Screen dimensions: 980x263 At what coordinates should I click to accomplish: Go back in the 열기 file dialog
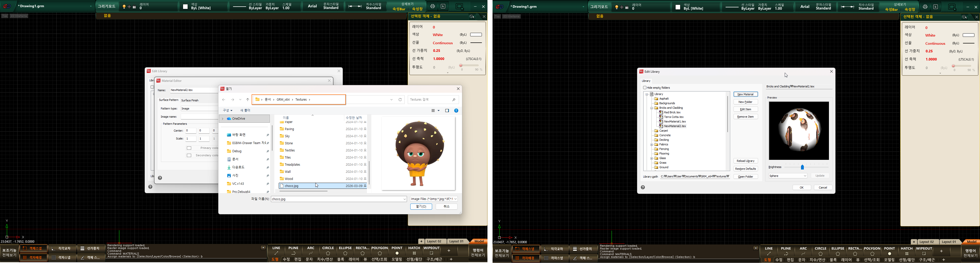coord(224,100)
